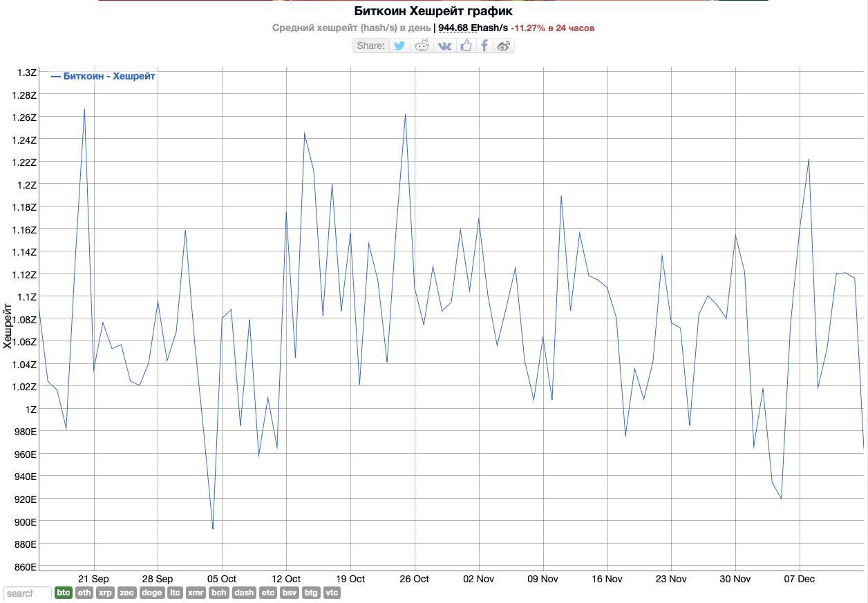This screenshot has width=868, height=603.
Task: Click the 944.68 Ehash/s hashrate value
Action: pyautogui.click(x=473, y=28)
